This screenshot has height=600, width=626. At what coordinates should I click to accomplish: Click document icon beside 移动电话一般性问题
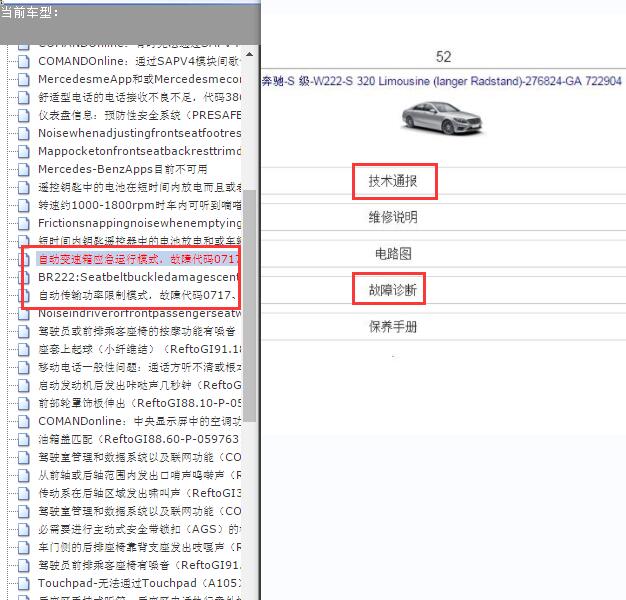[24, 367]
